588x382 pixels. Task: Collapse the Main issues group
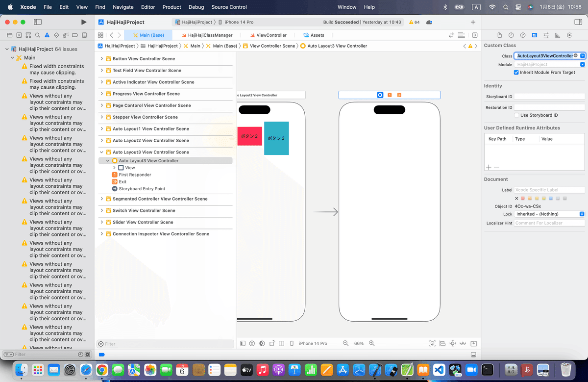coord(13,57)
